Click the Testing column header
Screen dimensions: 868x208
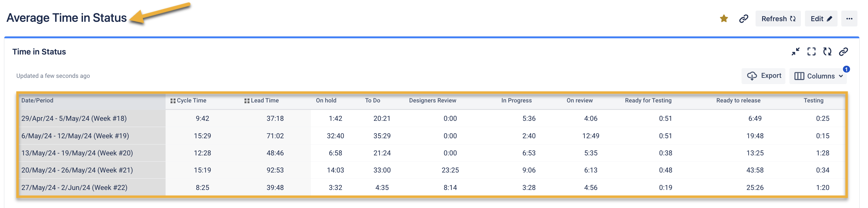pyautogui.click(x=813, y=101)
